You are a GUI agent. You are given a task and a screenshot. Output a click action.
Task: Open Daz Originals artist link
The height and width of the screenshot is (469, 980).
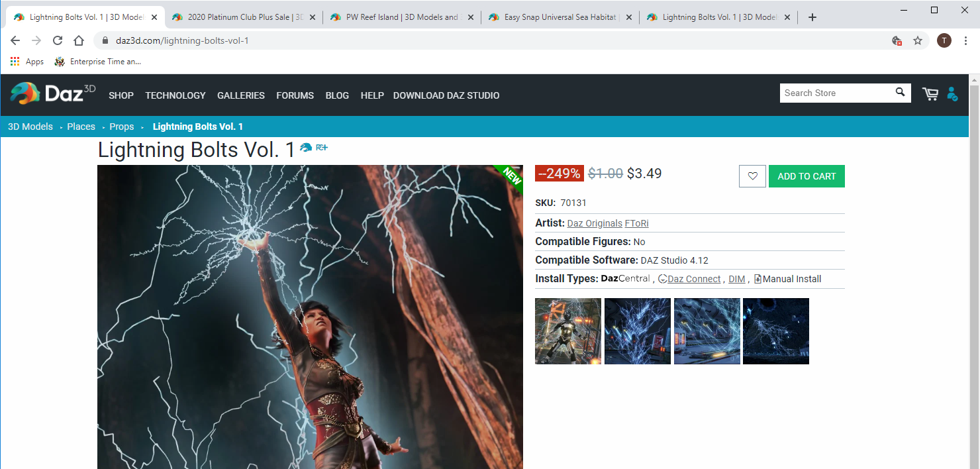[595, 223]
